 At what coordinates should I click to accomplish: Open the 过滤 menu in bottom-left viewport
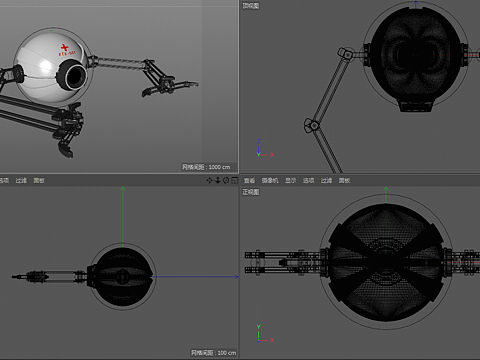pos(21,180)
